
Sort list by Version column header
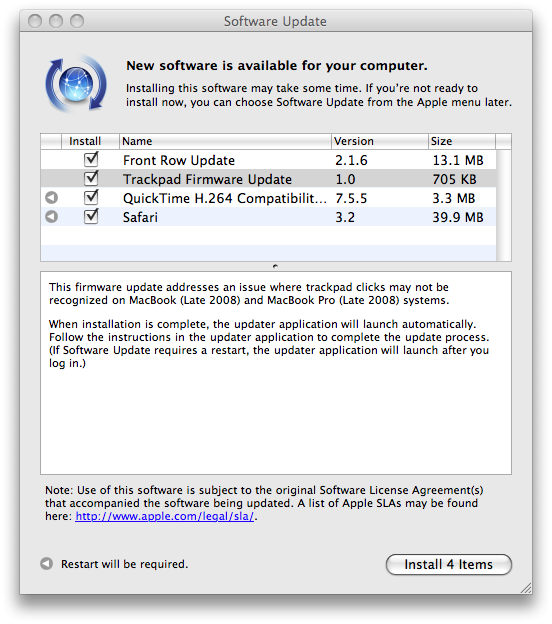point(380,141)
